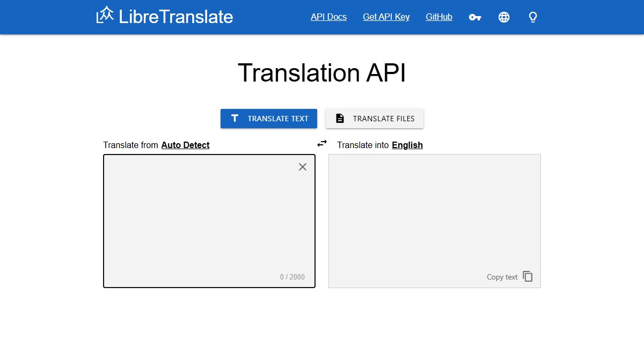Swap source and target languages

[x=322, y=143]
